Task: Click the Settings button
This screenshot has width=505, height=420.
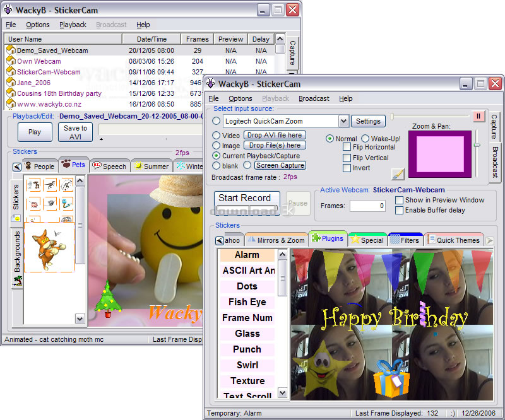Action: point(368,121)
